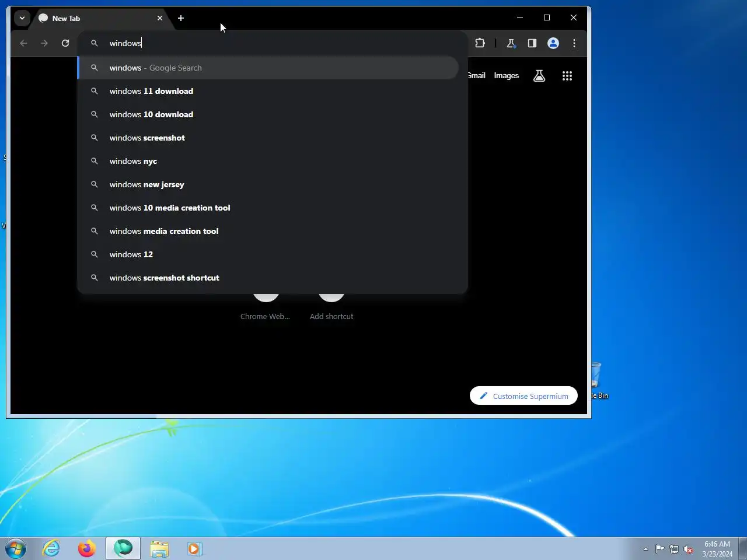Maximize the Supermium window
747x560 pixels.
pyautogui.click(x=547, y=17)
